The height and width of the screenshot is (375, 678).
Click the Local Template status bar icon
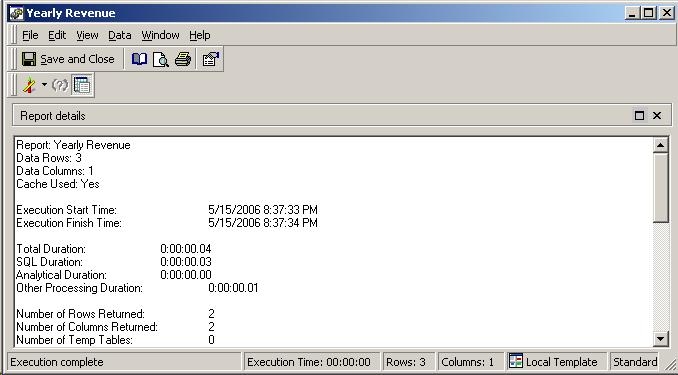pyautogui.click(x=516, y=362)
